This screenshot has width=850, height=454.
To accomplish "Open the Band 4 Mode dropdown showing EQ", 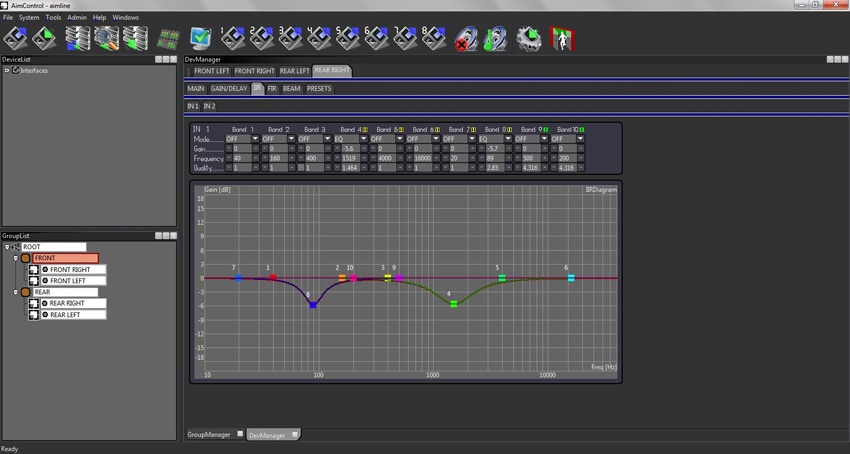I will pyautogui.click(x=364, y=139).
